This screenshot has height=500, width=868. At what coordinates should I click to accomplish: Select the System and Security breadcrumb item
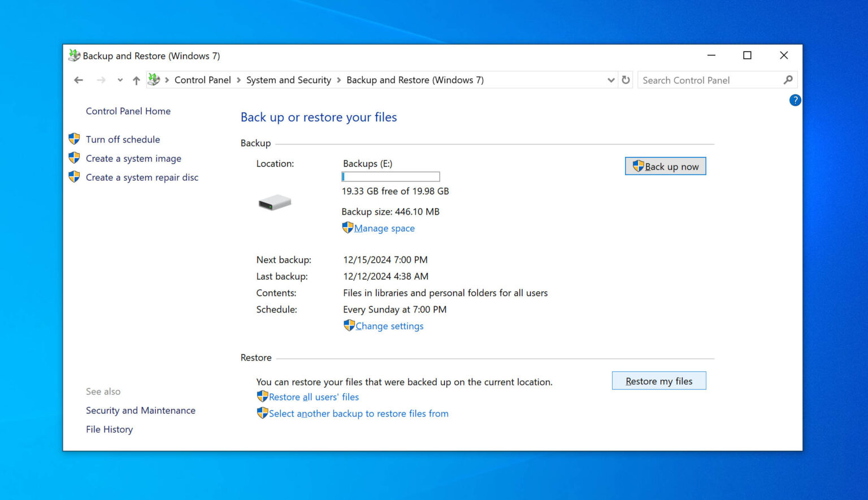point(289,80)
